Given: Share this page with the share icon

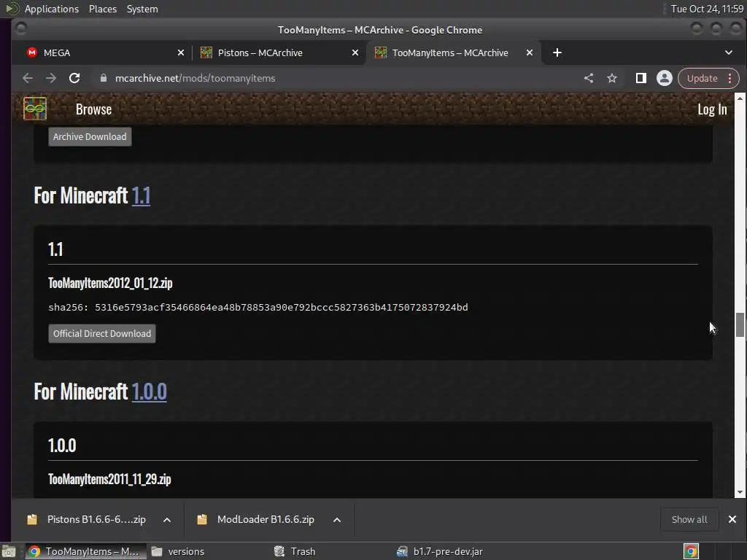Looking at the screenshot, I should coord(589,78).
